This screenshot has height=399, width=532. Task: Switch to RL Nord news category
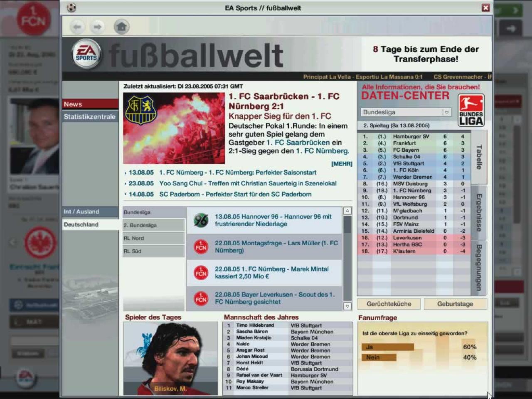(154, 238)
